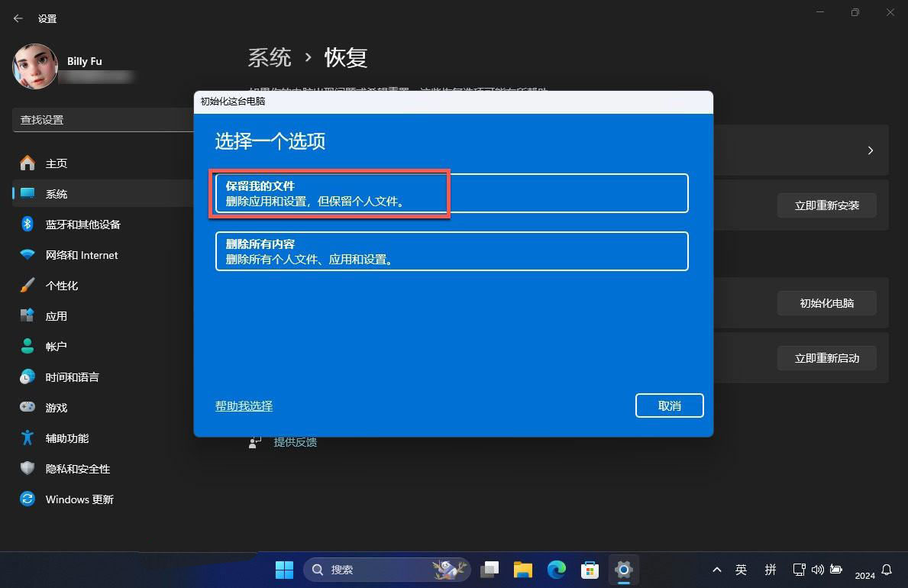Click the 查找设置 search box
The width and height of the screenshot is (908, 588).
103,120
